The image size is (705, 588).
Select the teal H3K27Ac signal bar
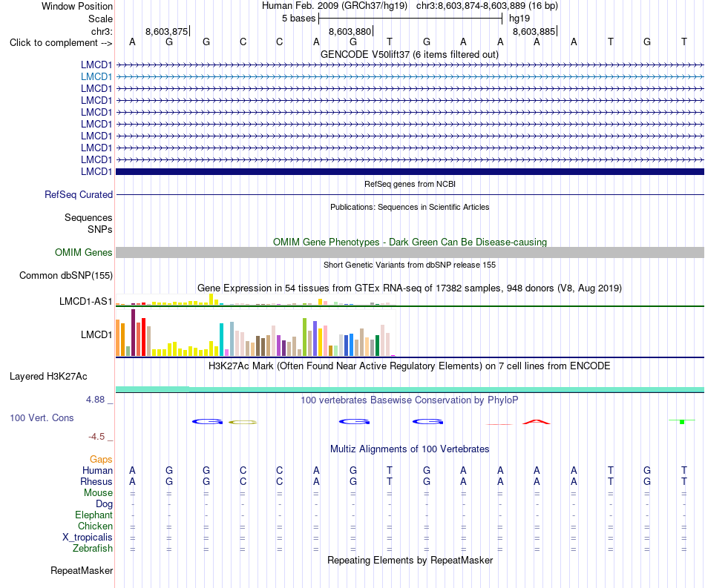click(410, 389)
